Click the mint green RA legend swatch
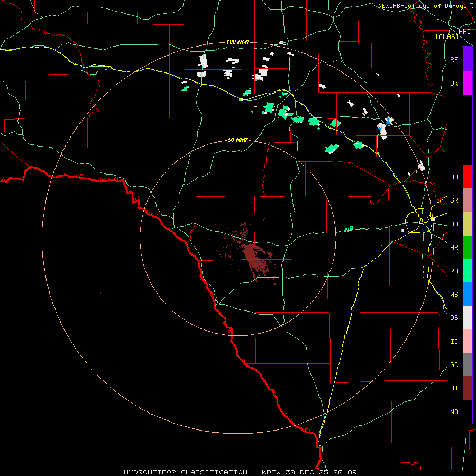The width and height of the screenshot is (476, 476). tap(467, 271)
